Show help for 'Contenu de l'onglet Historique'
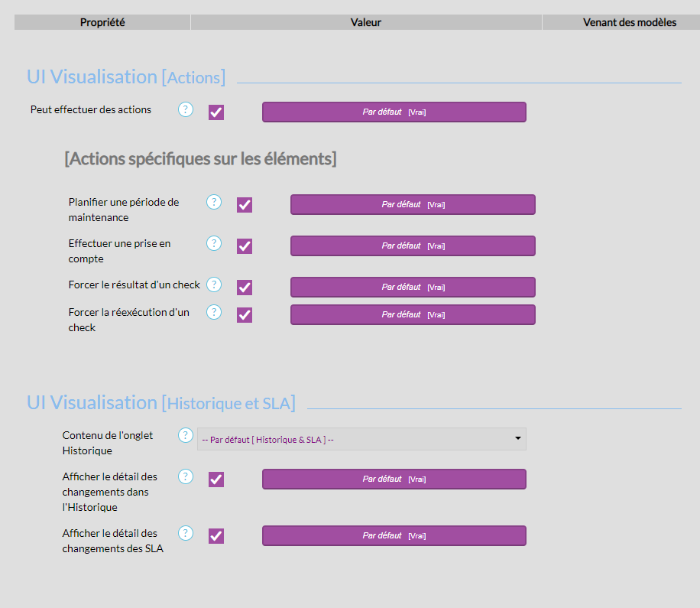This screenshot has height=608, width=700. point(186,435)
